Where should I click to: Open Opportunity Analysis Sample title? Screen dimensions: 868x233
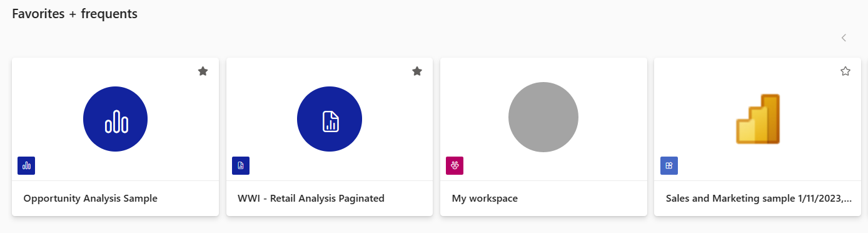pos(91,199)
